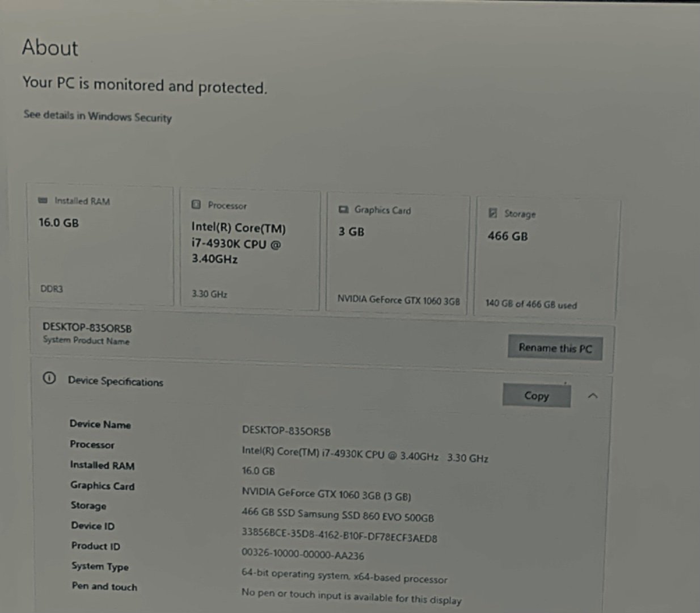Click the Graphics Card monitor icon
This screenshot has height=613, width=700.
coord(343,209)
